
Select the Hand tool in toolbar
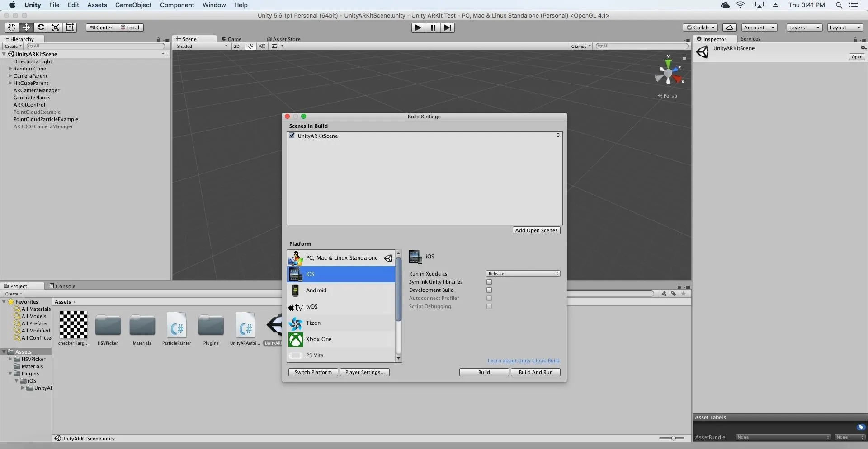click(12, 27)
